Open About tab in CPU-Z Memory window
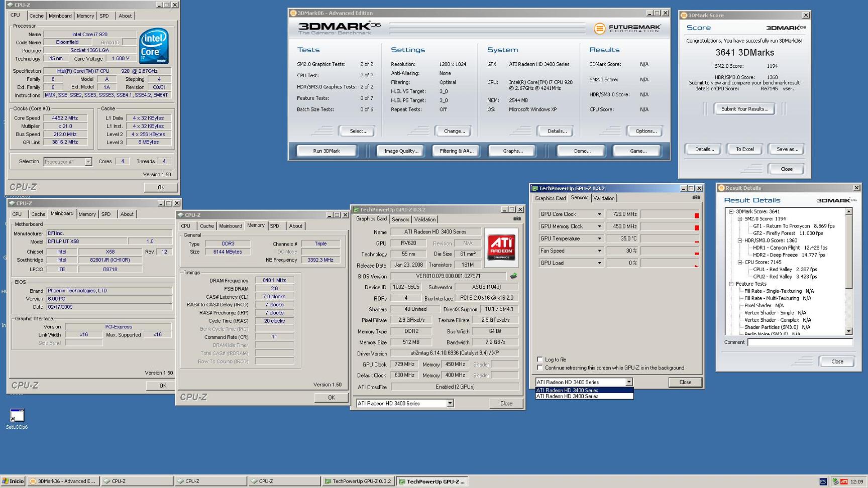This screenshot has width=868, height=488. (x=295, y=226)
